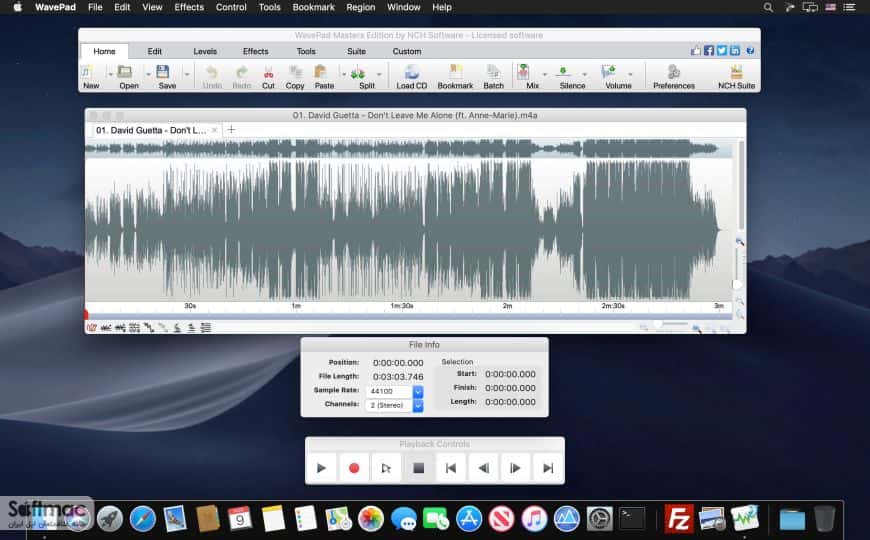This screenshot has width=870, height=540.
Task: Switch to the Suite ribbon tab
Action: [x=356, y=51]
